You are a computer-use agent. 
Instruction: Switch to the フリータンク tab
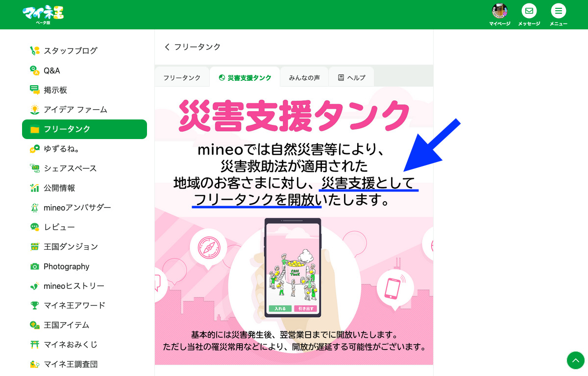pos(182,77)
